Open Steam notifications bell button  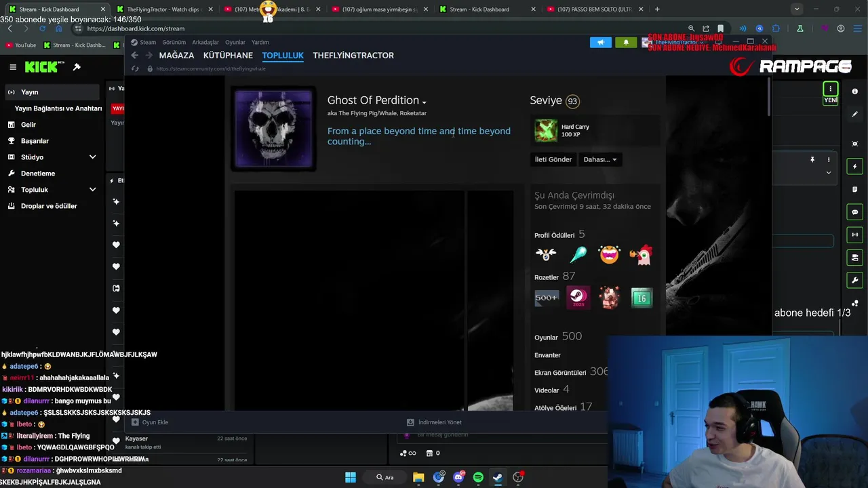point(626,42)
